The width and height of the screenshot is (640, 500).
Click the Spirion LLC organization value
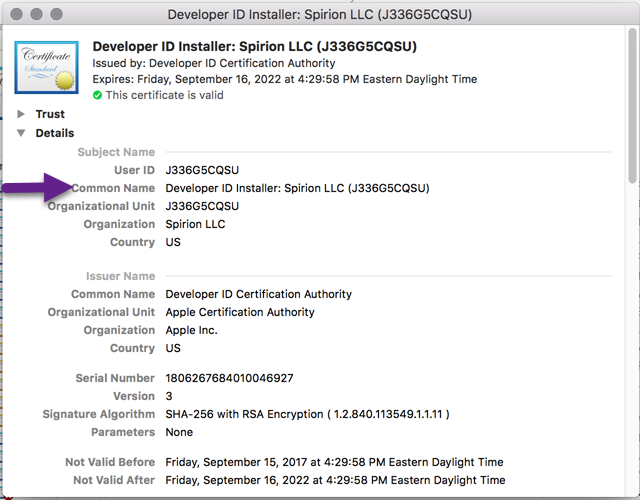pos(195,224)
